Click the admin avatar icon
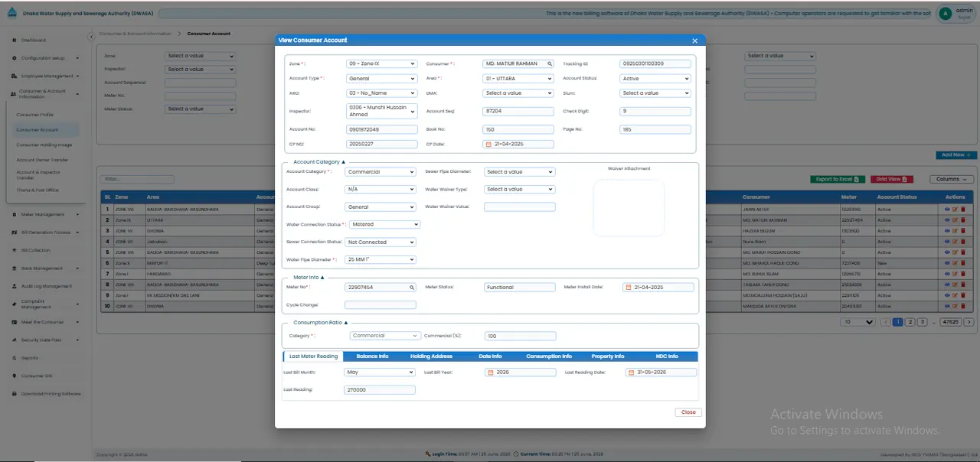This screenshot has width=980, height=462. (x=946, y=13)
